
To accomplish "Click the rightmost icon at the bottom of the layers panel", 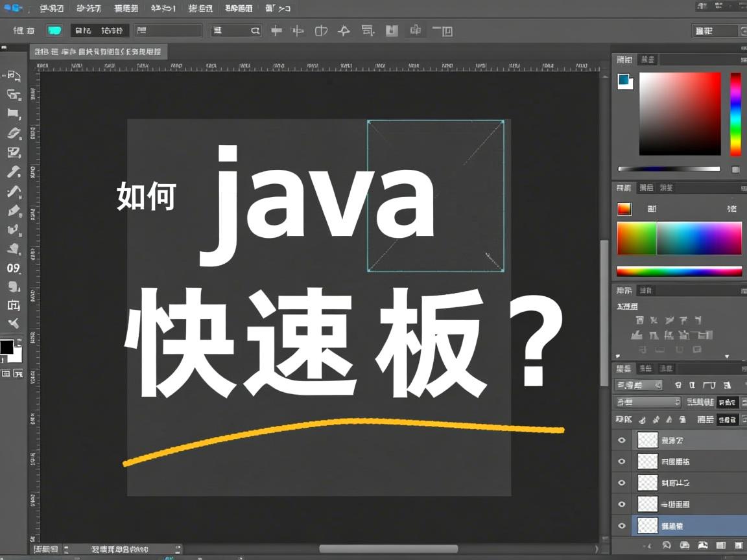I will [x=737, y=546].
